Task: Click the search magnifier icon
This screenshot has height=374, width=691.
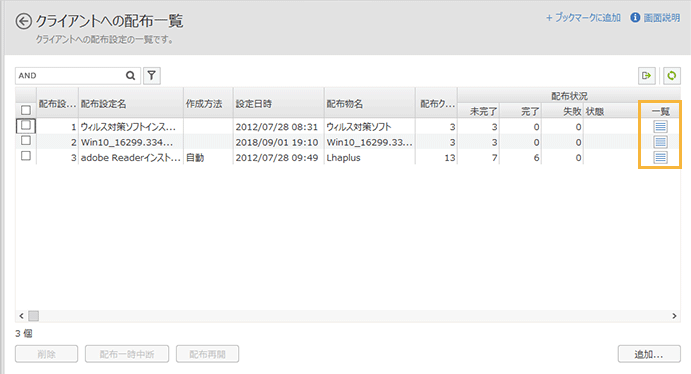Action: [x=130, y=76]
